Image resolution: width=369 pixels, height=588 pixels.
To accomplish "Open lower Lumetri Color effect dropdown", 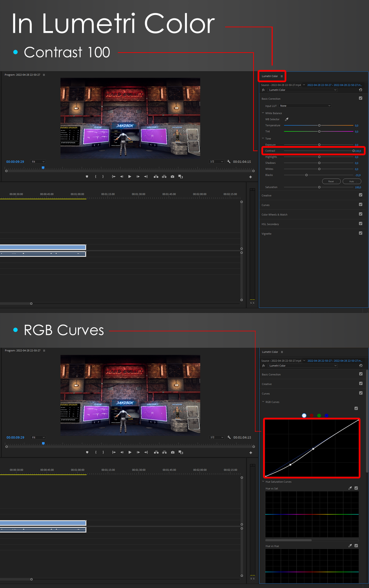I will [303, 365].
